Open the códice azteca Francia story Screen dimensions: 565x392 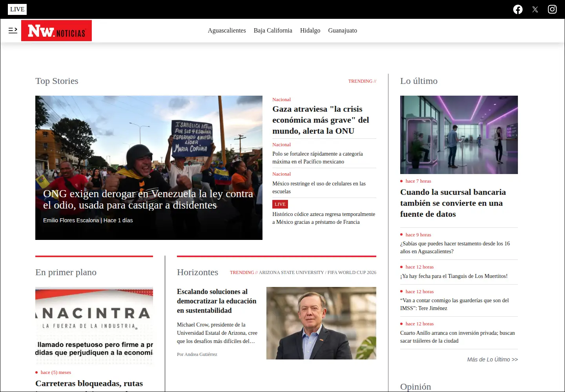pos(324,218)
